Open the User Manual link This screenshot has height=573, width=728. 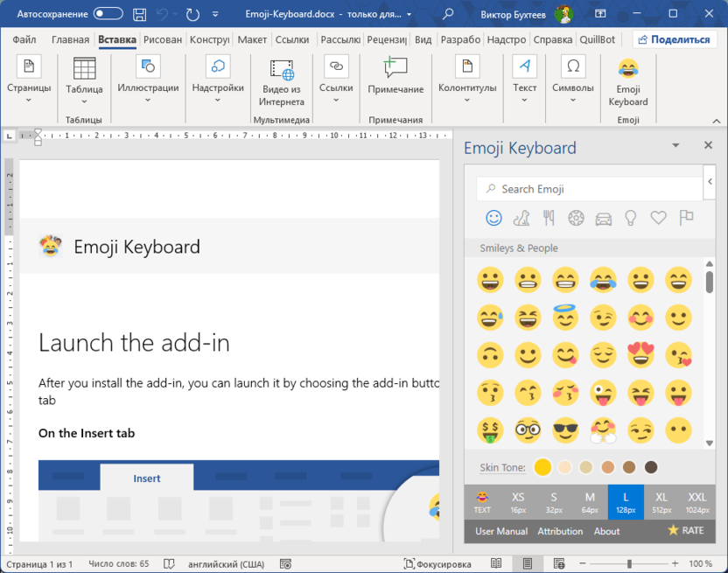click(x=501, y=531)
